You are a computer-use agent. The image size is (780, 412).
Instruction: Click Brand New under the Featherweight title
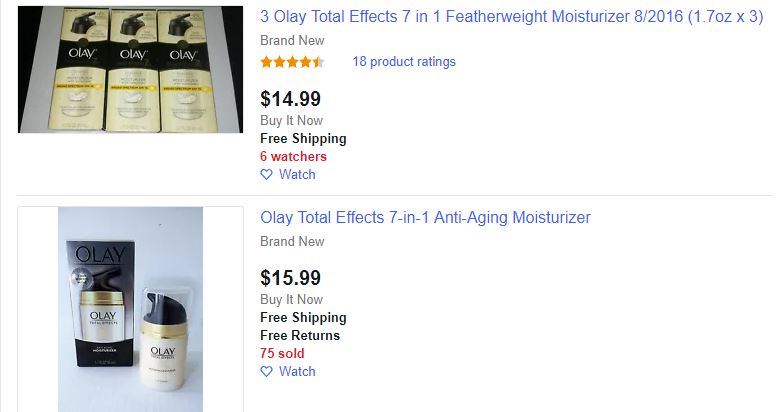coord(292,41)
